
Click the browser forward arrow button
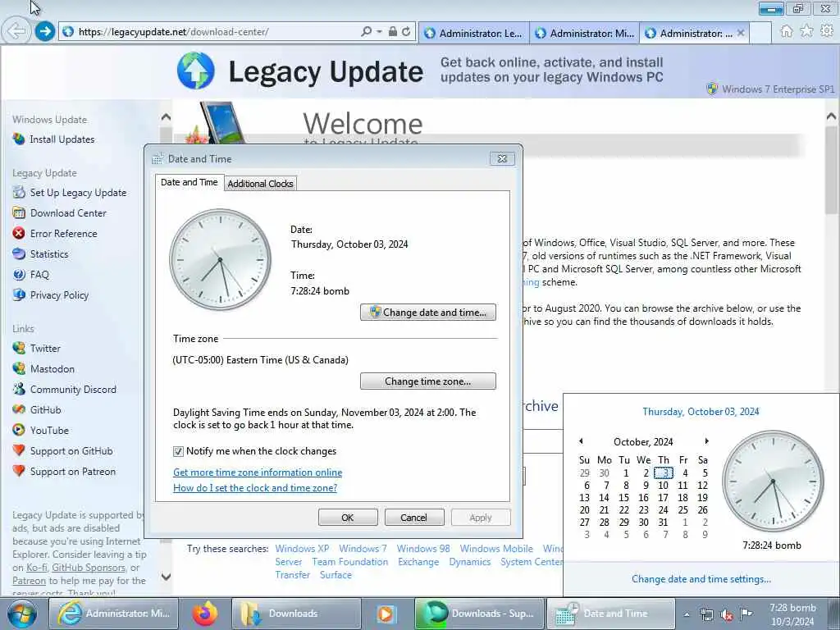tap(45, 32)
